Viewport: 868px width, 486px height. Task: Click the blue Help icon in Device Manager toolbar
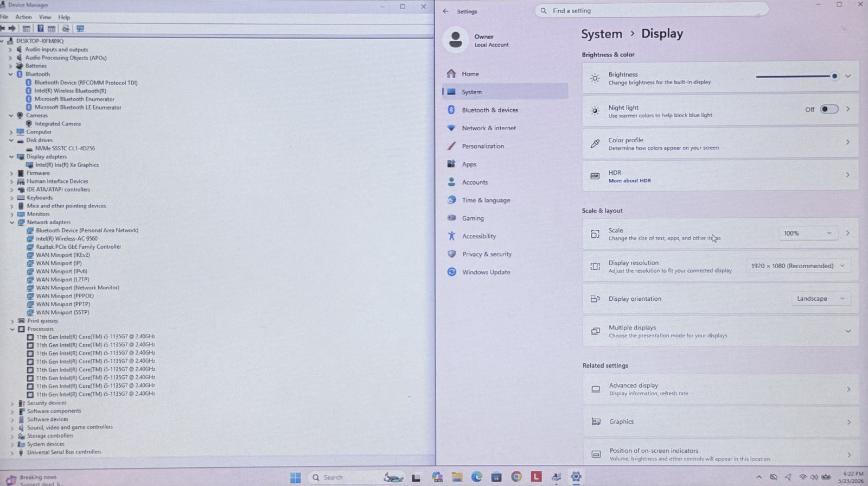coord(40,28)
